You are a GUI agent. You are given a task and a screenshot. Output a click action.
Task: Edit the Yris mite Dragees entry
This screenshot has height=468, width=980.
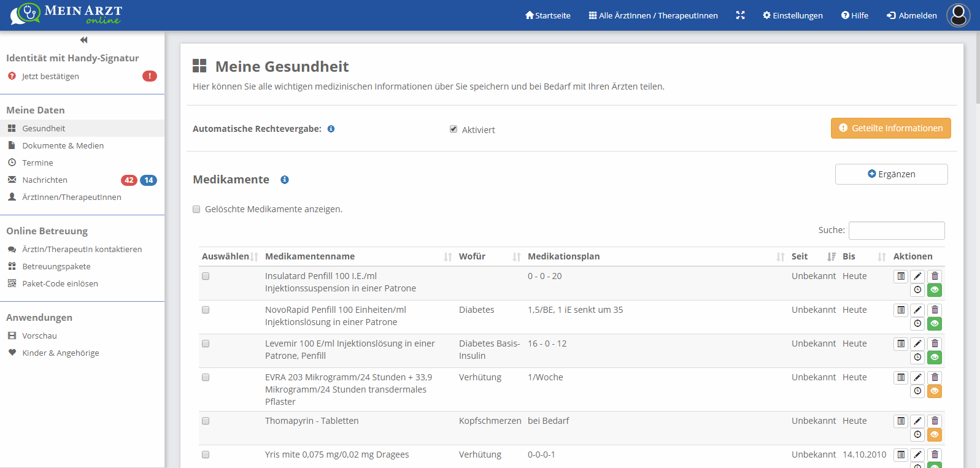917,455
